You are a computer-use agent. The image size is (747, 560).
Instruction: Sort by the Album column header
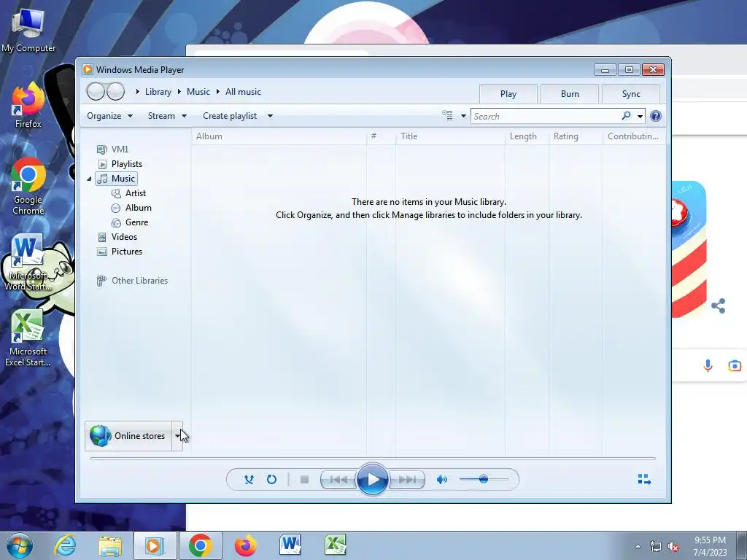tap(279, 136)
